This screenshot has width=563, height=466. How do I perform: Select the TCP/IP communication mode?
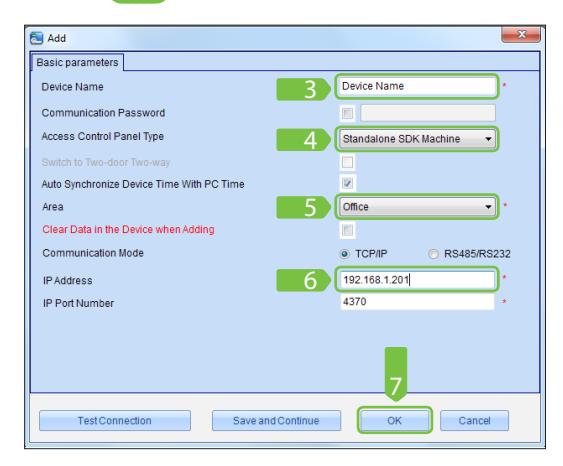pyautogui.click(x=363, y=254)
